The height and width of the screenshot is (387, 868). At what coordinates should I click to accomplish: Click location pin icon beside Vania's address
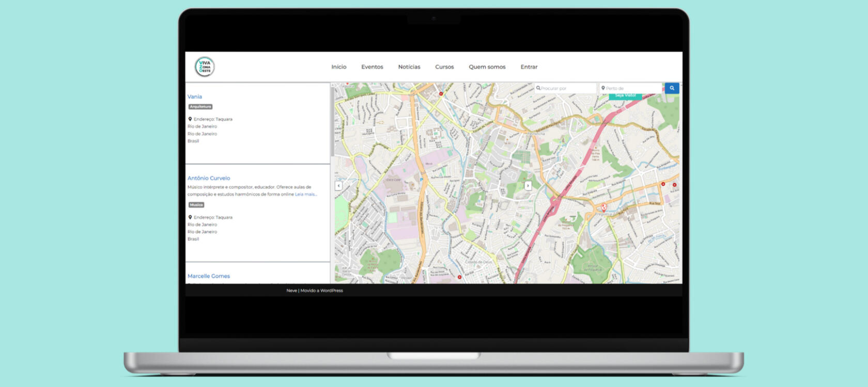tap(190, 119)
